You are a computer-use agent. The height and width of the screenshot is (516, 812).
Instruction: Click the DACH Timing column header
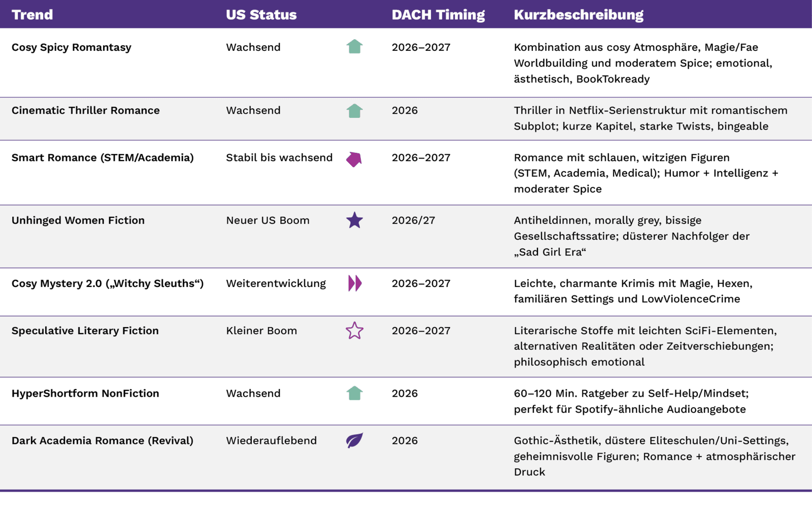pos(438,15)
